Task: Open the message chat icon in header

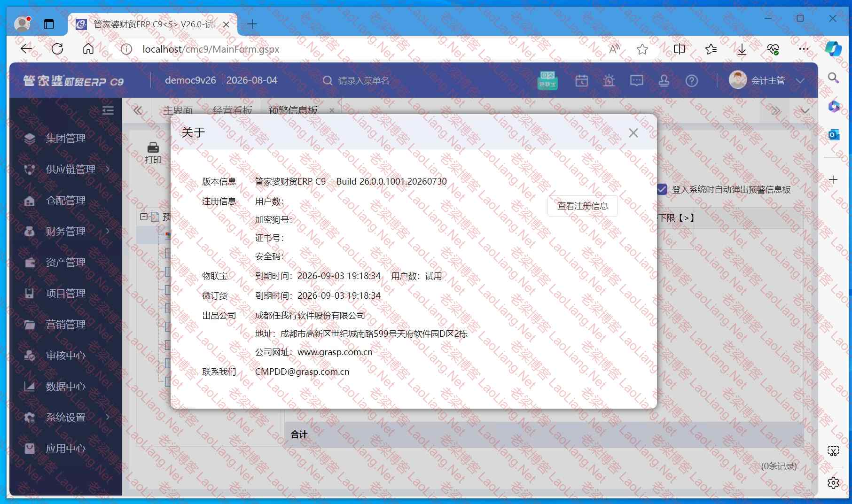Action: [637, 81]
